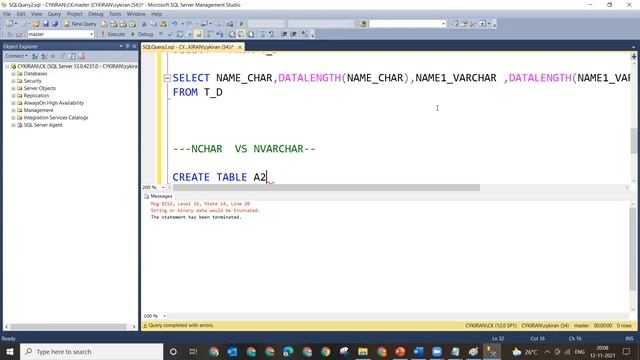Image resolution: width=640 pixels, height=360 pixels.
Task: Click the Connect Object Explorer icon
Action: click(35, 56)
